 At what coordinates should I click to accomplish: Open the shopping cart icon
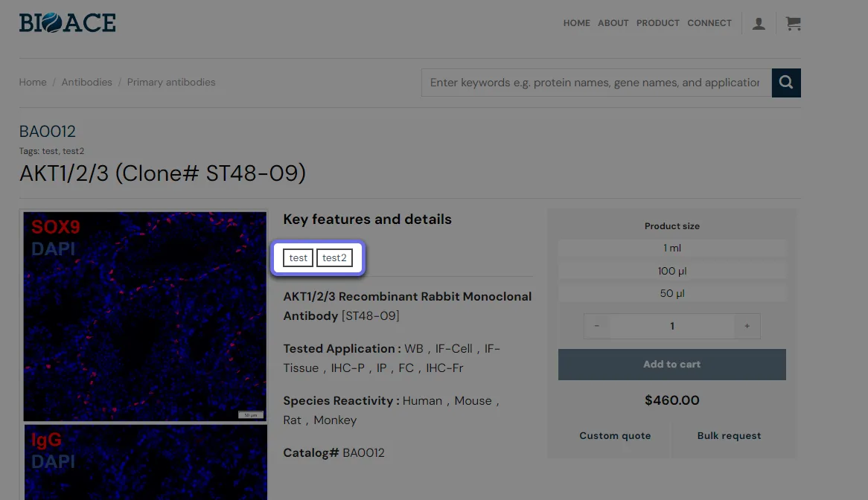pyautogui.click(x=794, y=23)
